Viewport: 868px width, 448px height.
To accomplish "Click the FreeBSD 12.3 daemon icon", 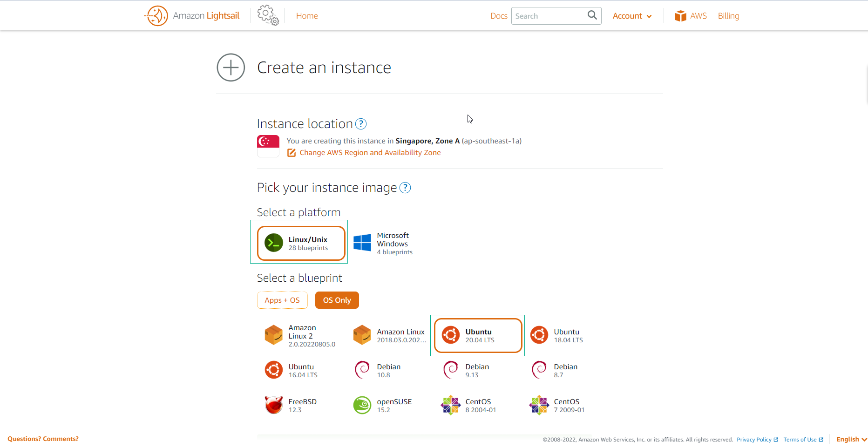I will coord(274,405).
